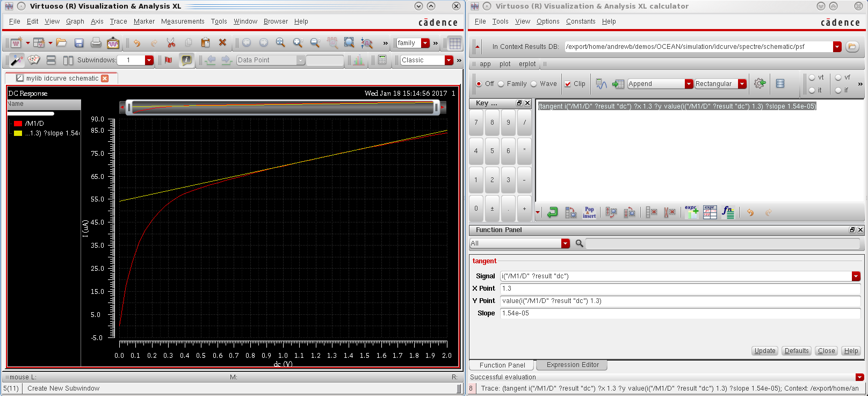Open the Measurements menu
The width and height of the screenshot is (868, 396).
(x=183, y=21)
